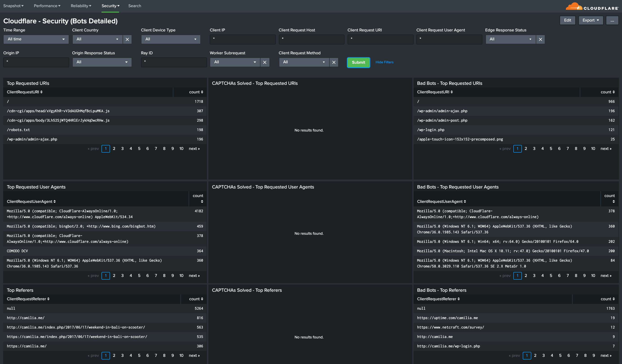Click next page in Top Requested URIs
Image resolution: width=622 pixels, height=364 pixels.
point(194,149)
